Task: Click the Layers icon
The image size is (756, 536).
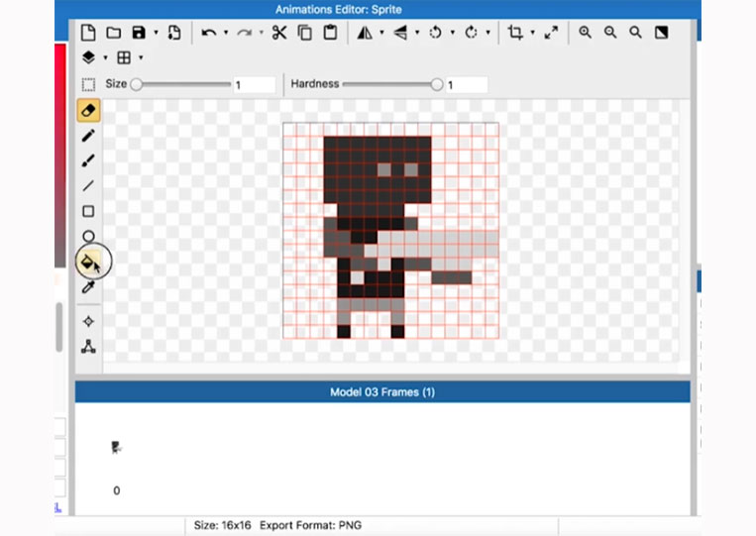Action: (x=88, y=57)
